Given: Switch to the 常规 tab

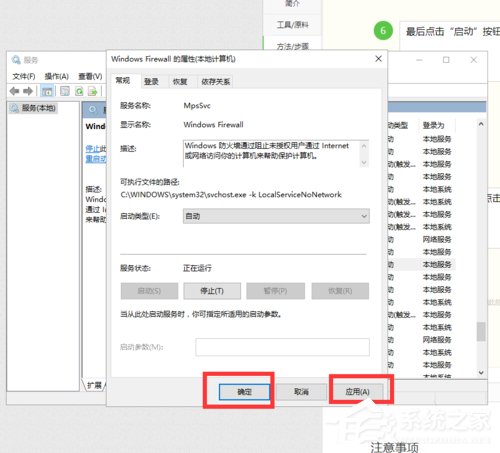Looking at the screenshot, I should [123, 80].
